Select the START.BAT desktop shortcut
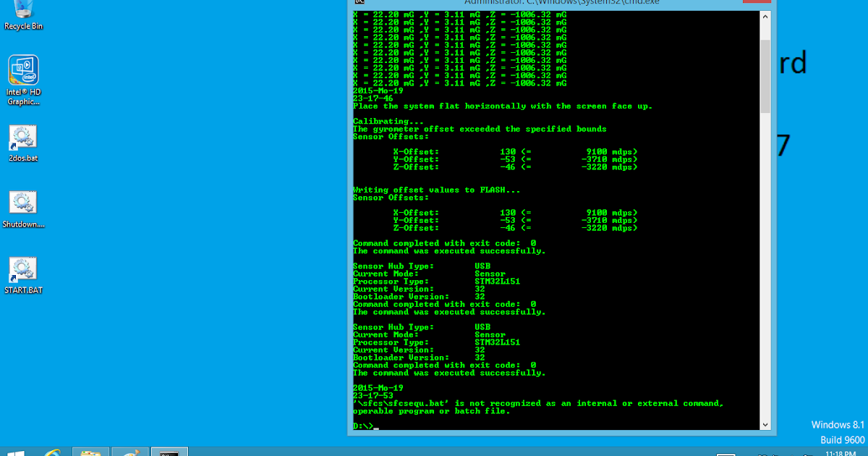868x456 pixels. click(23, 275)
